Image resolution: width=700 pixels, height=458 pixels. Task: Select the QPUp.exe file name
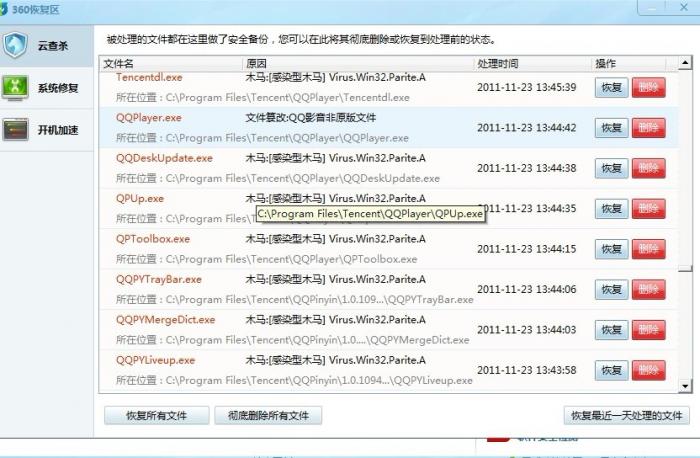point(140,199)
